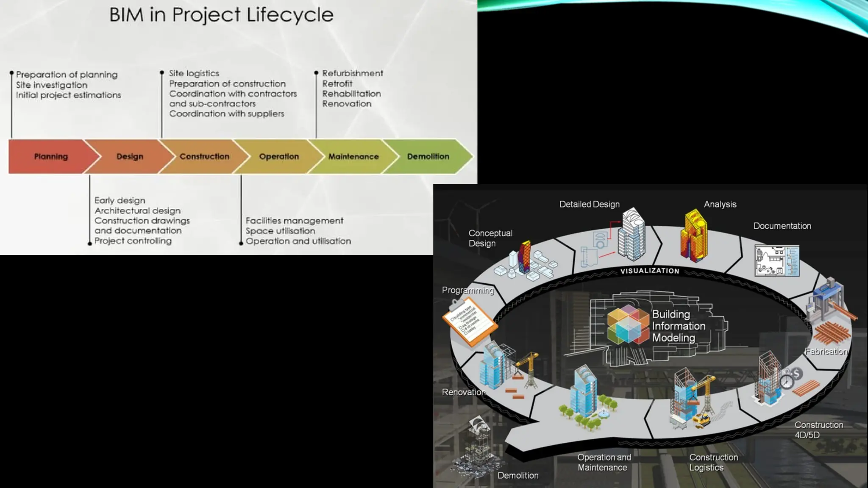Viewport: 868px width, 488px height.
Task: Select the Operation chevron stage
Action: click(x=279, y=156)
